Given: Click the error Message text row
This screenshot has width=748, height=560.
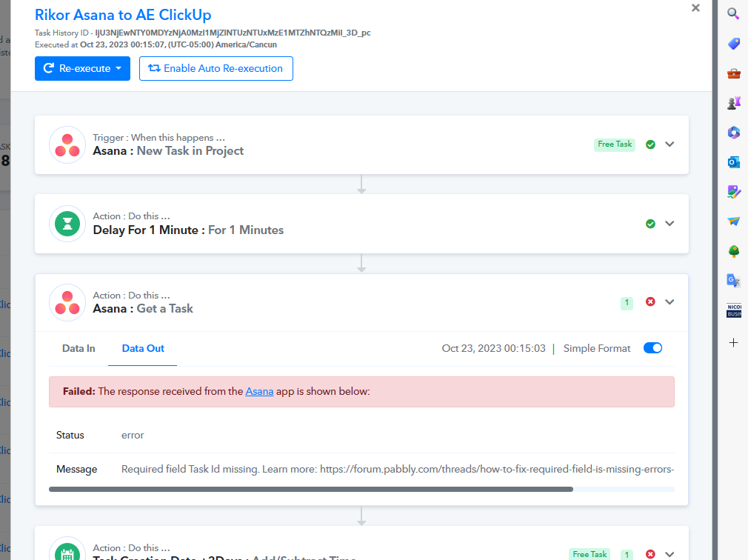Looking at the screenshot, I should (361, 470).
